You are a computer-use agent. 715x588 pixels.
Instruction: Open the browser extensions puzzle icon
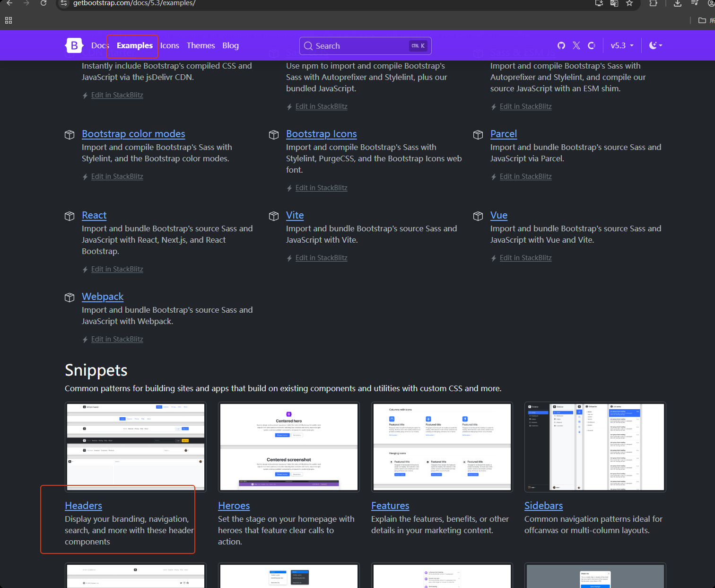pyautogui.click(x=653, y=3)
